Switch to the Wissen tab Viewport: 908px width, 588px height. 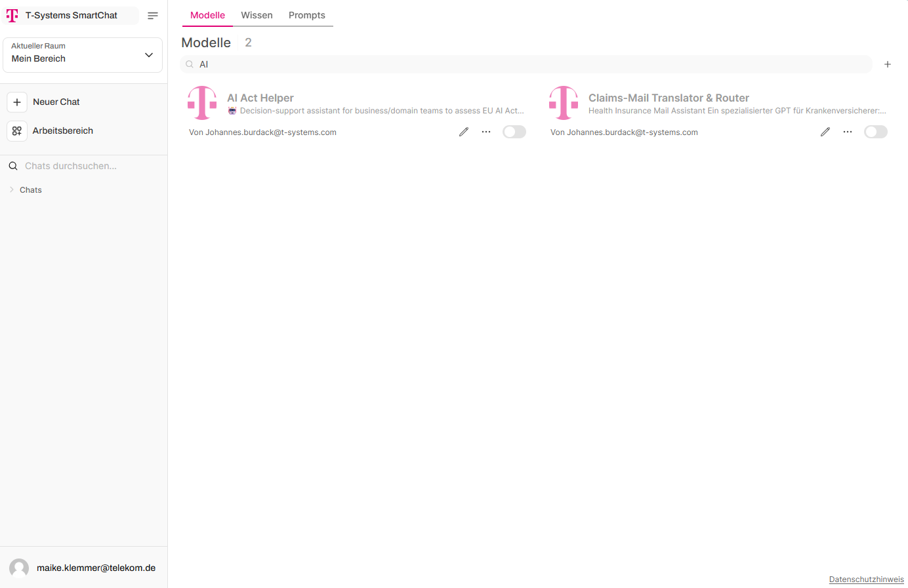pyautogui.click(x=257, y=15)
